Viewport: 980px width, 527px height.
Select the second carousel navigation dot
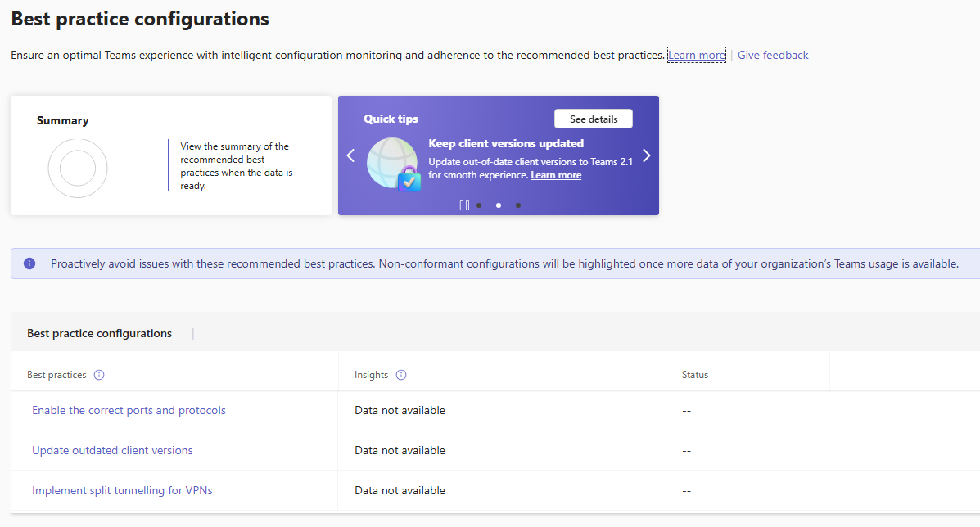coord(498,205)
